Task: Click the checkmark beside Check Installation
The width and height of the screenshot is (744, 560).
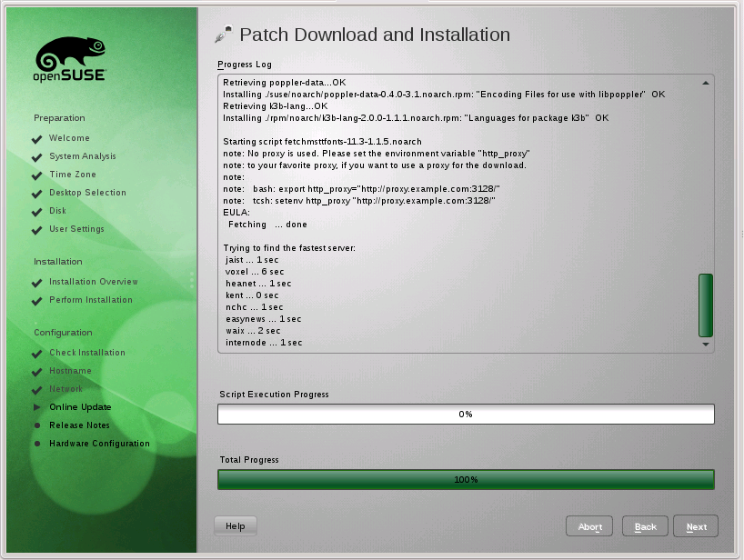Action: (36, 354)
